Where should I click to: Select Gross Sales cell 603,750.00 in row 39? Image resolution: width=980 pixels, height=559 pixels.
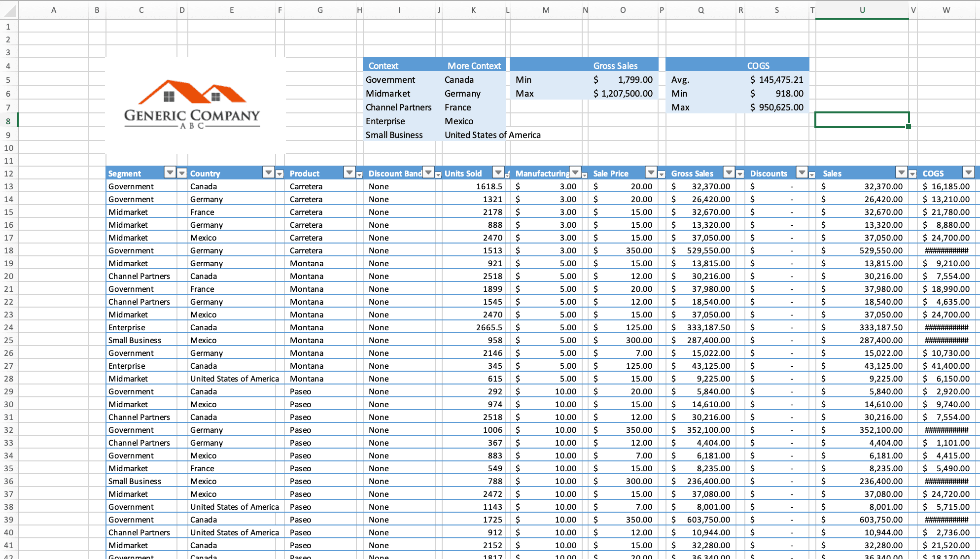click(x=701, y=520)
